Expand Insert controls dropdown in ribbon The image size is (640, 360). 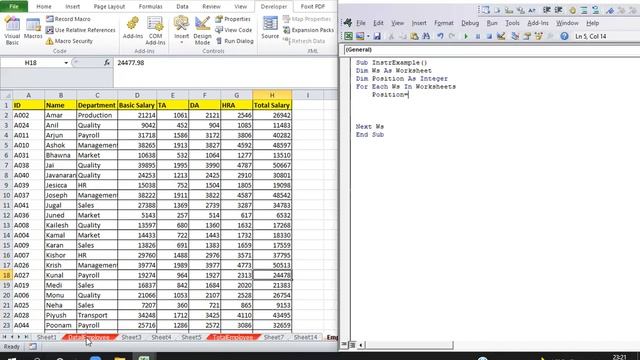point(181,42)
